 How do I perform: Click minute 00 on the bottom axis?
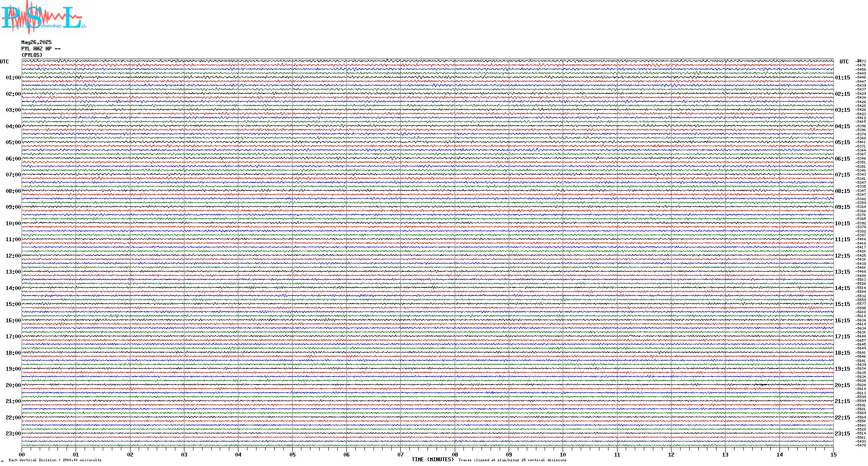click(22, 454)
